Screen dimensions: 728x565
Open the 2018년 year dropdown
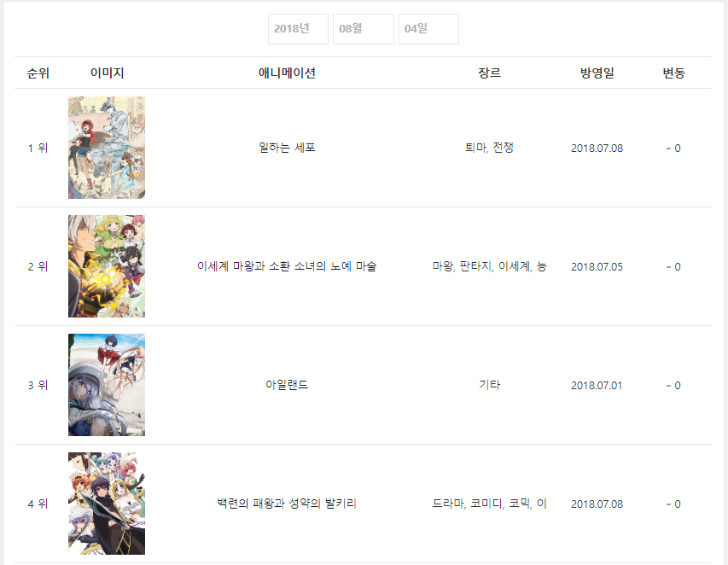(x=298, y=29)
